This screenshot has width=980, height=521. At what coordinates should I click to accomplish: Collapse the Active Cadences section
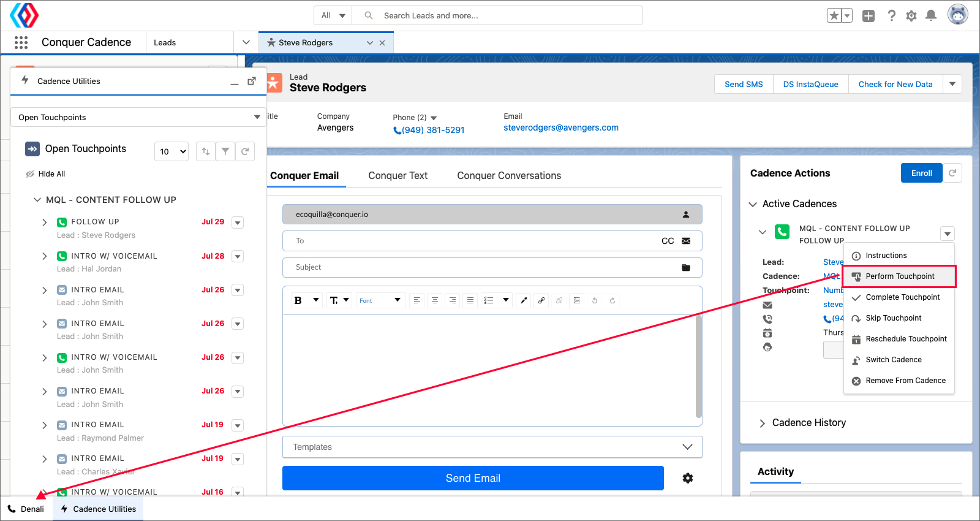(x=753, y=204)
